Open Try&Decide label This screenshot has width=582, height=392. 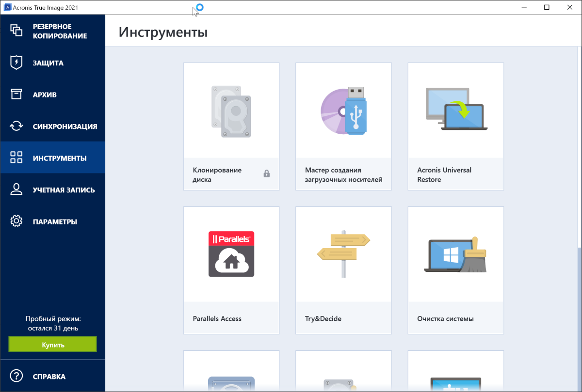[323, 319]
